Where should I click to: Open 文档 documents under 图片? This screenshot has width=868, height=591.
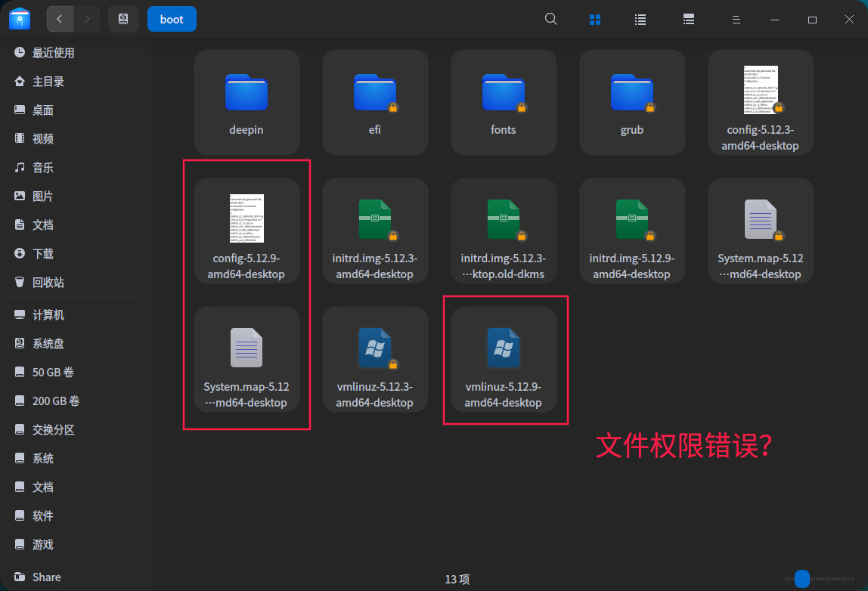point(72,225)
